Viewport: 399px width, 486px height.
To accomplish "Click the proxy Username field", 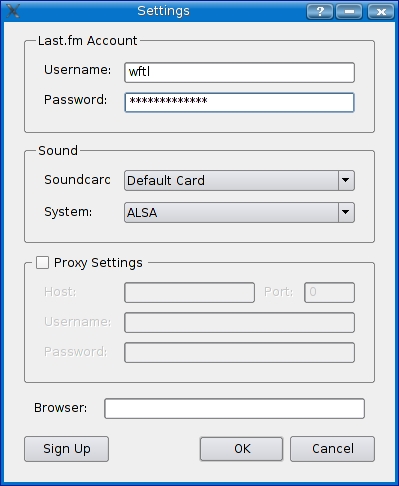I will point(239,322).
